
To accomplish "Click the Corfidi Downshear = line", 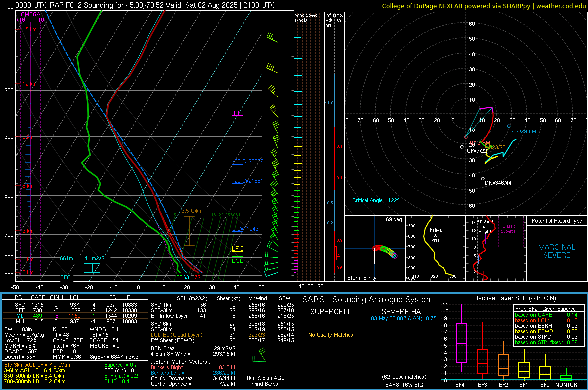I will coord(193,378).
